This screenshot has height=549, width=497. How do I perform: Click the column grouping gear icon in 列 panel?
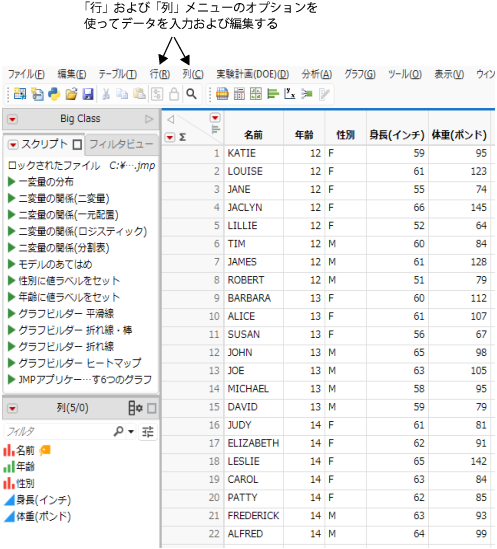pos(136,408)
